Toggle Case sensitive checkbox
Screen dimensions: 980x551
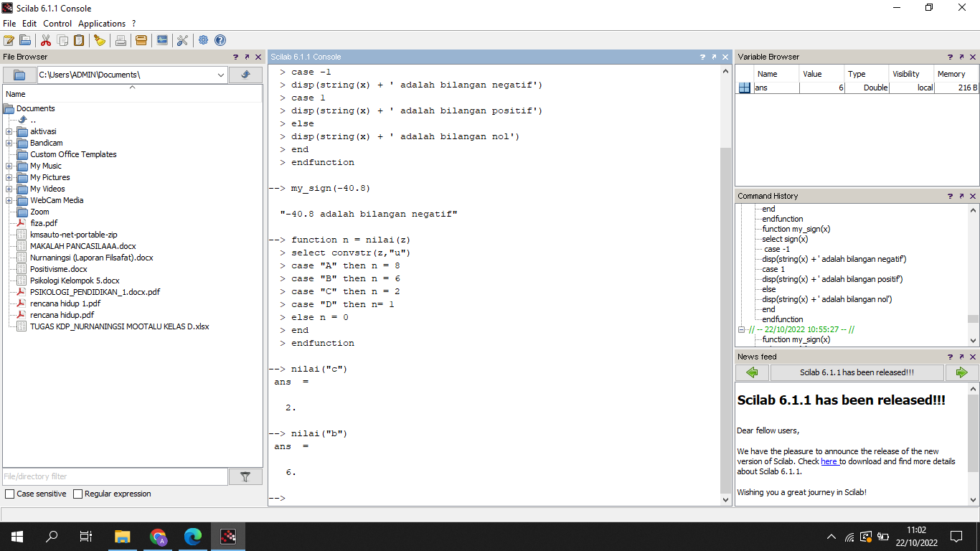point(9,494)
